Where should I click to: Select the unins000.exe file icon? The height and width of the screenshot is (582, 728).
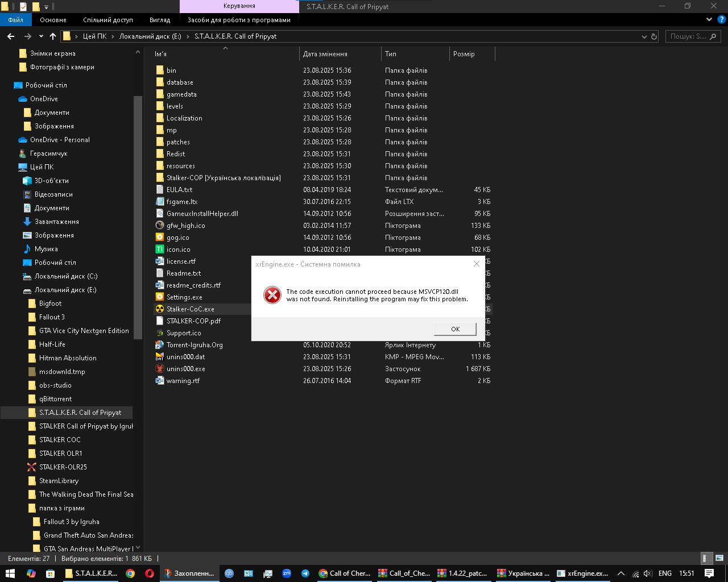[x=160, y=369]
